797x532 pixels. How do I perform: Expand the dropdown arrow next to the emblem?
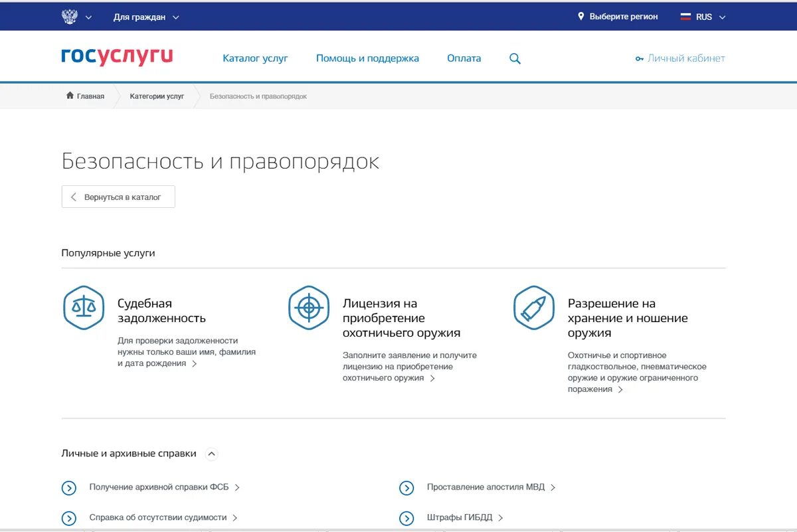tap(89, 17)
